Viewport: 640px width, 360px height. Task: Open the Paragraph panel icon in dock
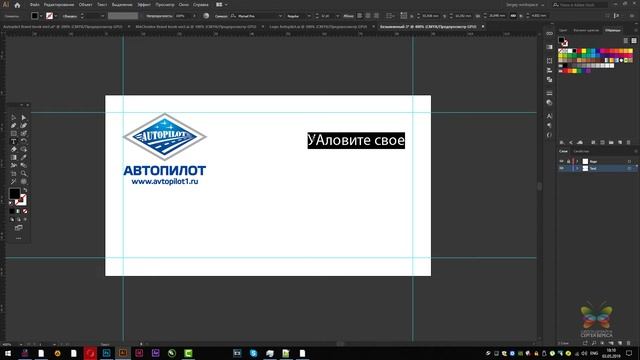tap(549, 126)
